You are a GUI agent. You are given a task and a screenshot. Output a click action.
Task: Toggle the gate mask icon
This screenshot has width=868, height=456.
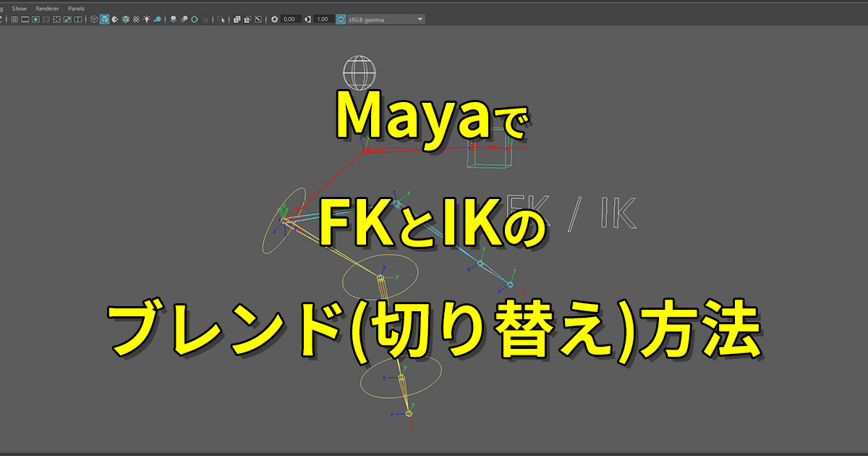click(x=46, y=19)
